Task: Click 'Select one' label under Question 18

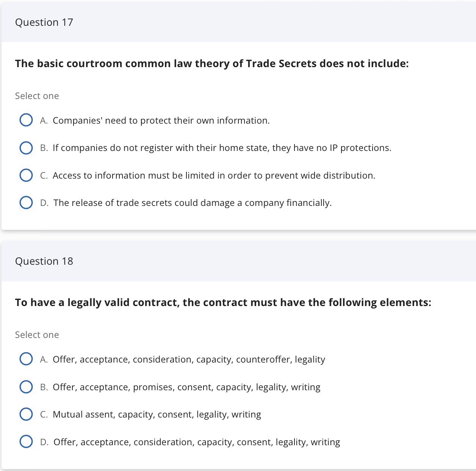Action: click(x=37, y=335)
